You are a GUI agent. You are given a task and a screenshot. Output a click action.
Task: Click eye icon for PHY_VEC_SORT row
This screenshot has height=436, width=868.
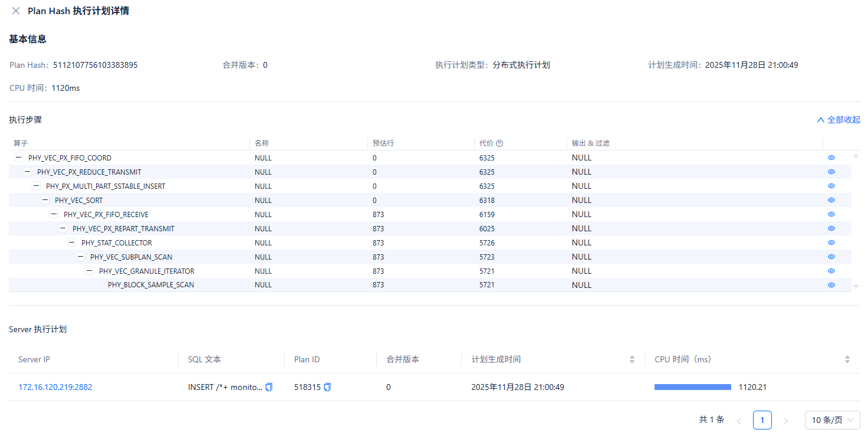[831, 200]
